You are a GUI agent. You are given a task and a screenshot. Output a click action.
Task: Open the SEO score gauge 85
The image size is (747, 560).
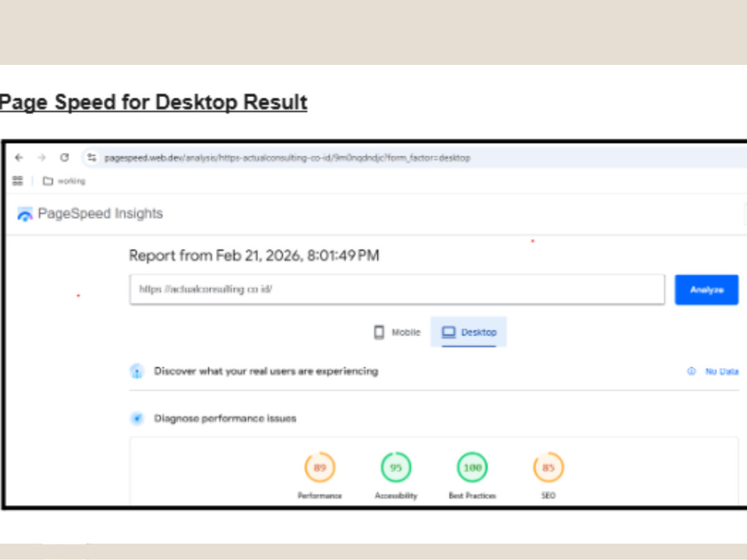(x=548, y=467)
